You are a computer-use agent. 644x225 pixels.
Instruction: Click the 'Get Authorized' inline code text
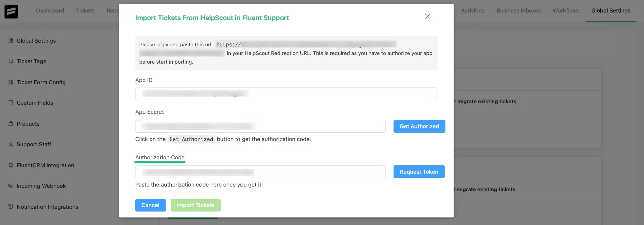coord(191,139)
